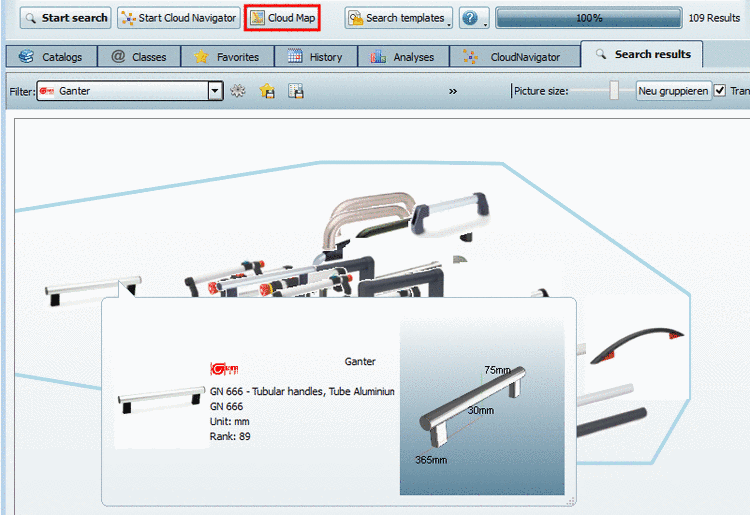Viewport: 750px width, 515px height.
Task: Click the gear settings icon beside filter
Action: tap(238, 90)
